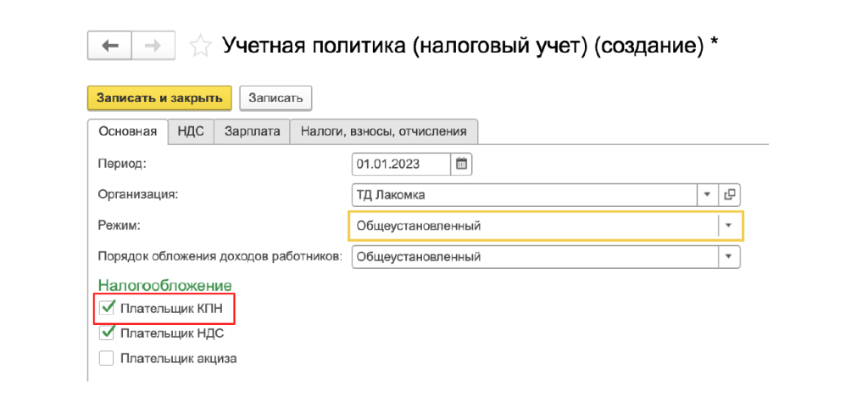Toggle the Плательщик КПН checkbox
Screen dimensions: 868x414
click(x=107, y=308)
